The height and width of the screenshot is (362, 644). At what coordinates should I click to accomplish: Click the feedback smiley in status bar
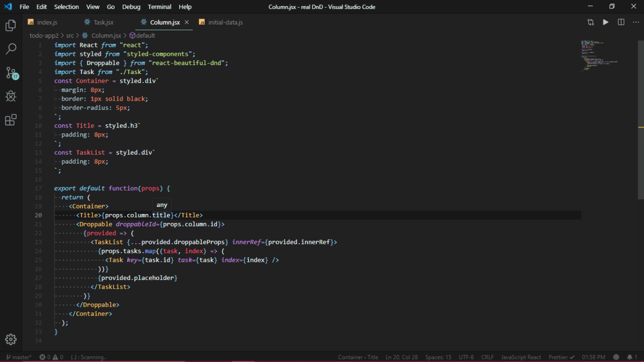[x=616, y=357]
